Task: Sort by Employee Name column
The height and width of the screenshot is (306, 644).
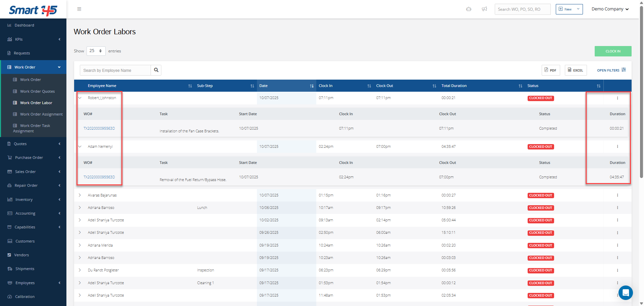Action: tap(190, 86)
